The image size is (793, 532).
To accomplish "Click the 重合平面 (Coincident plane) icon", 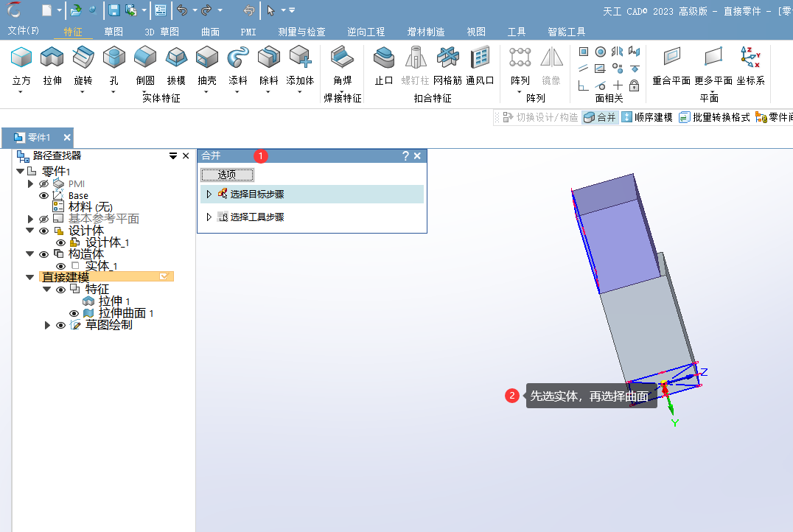I will point(671,57).
